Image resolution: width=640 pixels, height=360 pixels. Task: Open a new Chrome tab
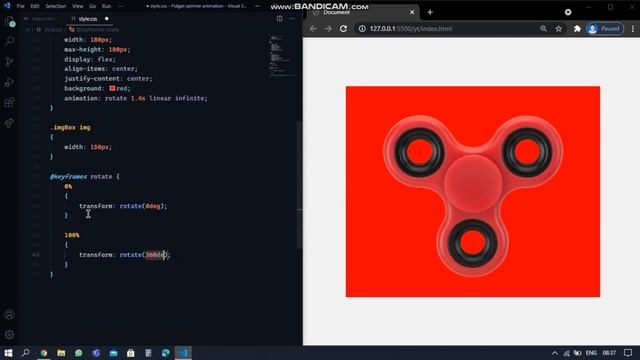(430, 13)
